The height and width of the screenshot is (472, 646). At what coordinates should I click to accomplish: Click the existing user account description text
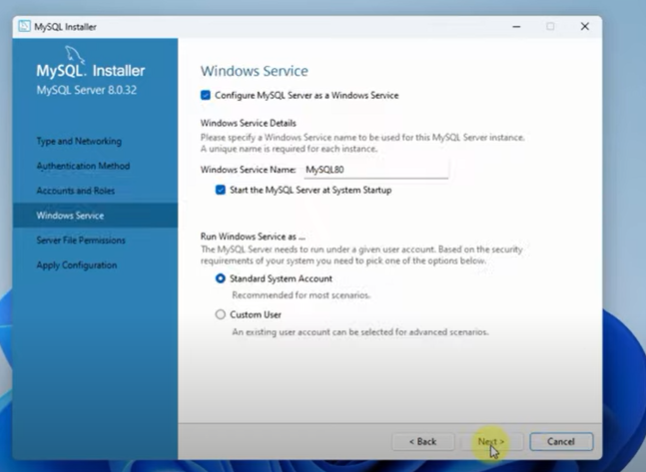point(360,332)
